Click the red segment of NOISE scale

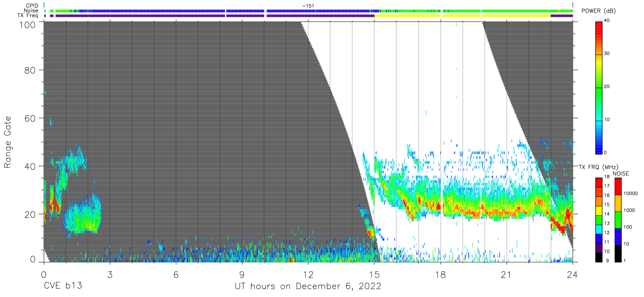click(618, 186)
